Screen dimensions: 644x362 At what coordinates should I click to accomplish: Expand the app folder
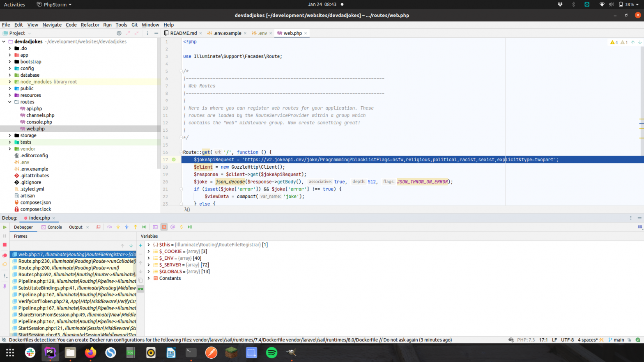pos(10,55)
